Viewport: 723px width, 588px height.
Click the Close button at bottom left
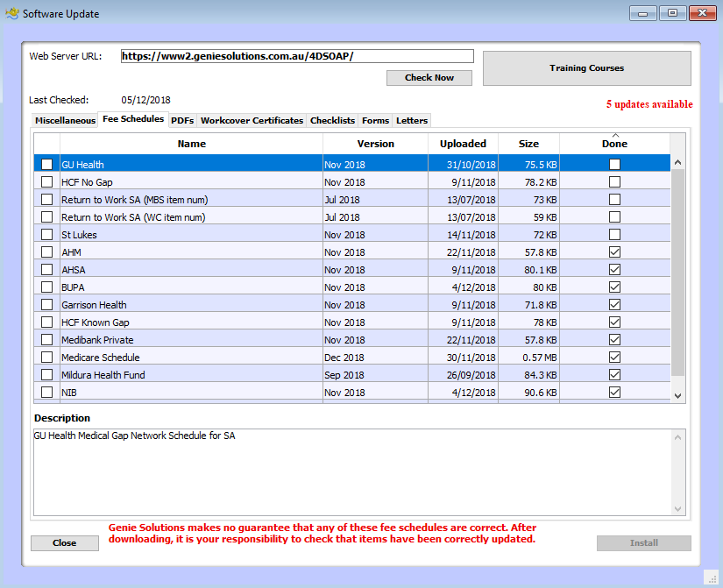click(65, 543)
